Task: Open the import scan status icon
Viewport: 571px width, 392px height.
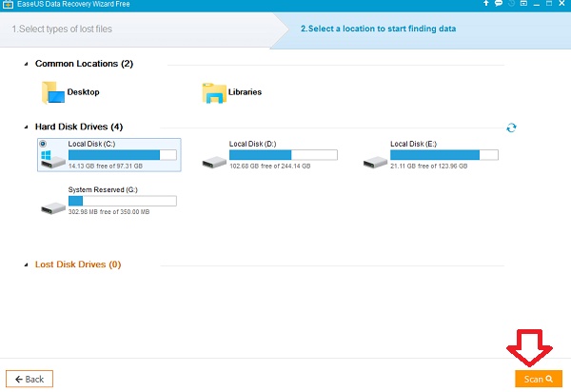Action: click(523, 3)
